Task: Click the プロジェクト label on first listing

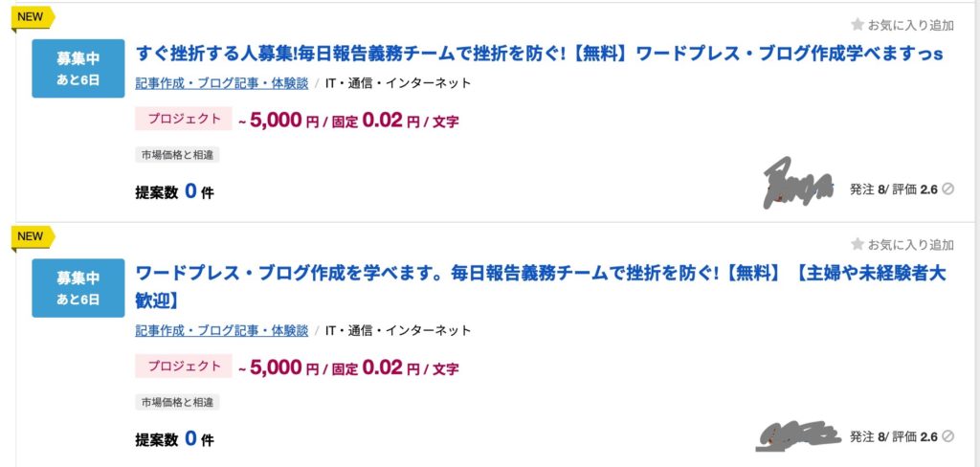Action: (184, 119)
